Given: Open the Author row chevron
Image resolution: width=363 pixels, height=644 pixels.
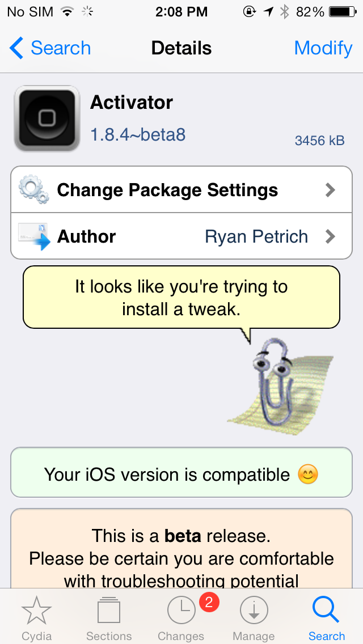Looking at the screenshot, I should [330, 236].
